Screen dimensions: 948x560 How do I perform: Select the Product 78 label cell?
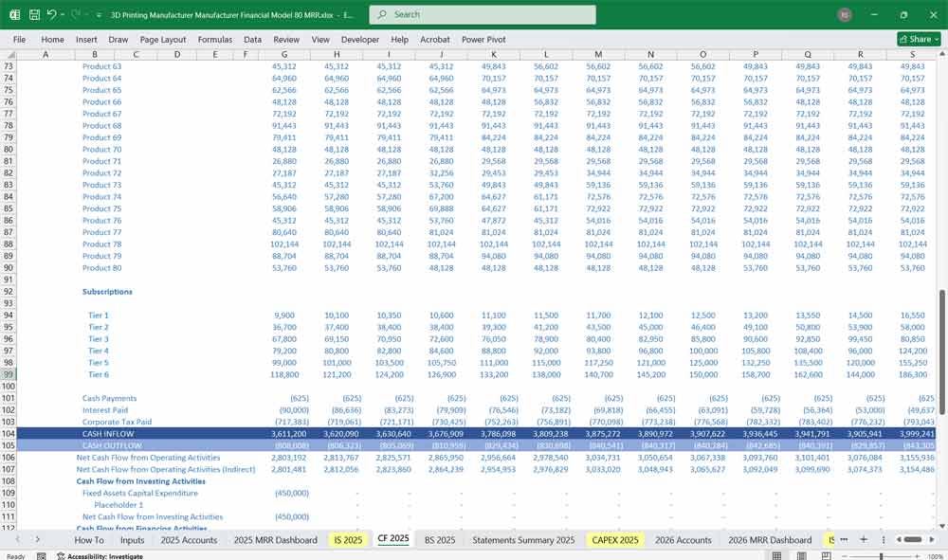click(101, 244)
